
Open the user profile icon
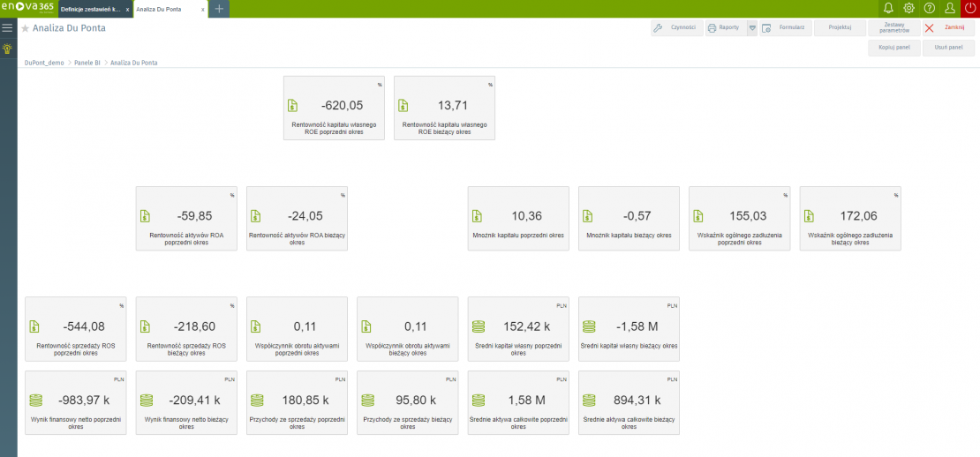(x=950, y=8)
